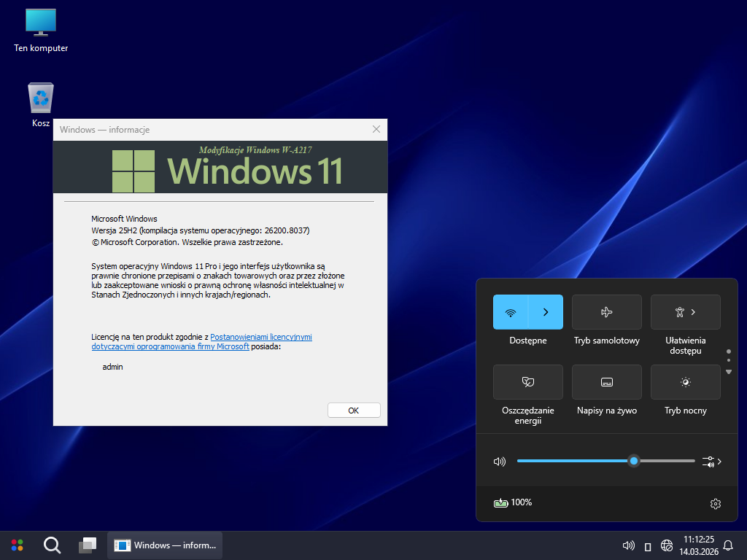Open Task View on the taskbar
This screenshot has height=560, width=747.
88,545
